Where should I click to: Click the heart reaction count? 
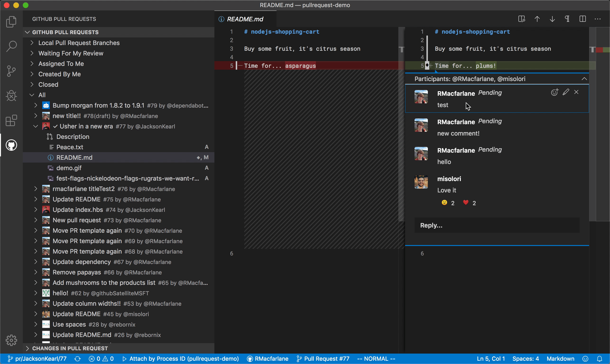[x=469, y=203]
